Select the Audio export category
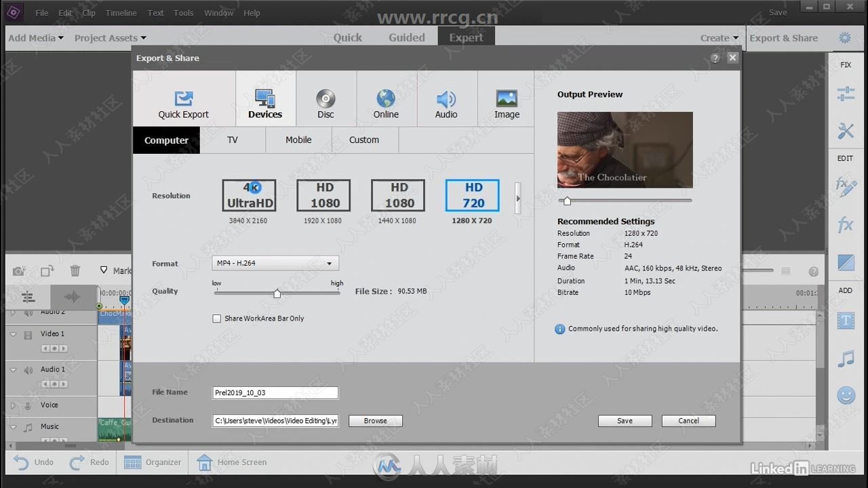The width and height of the screenshot is (868, 488). (x=446, y=99)
